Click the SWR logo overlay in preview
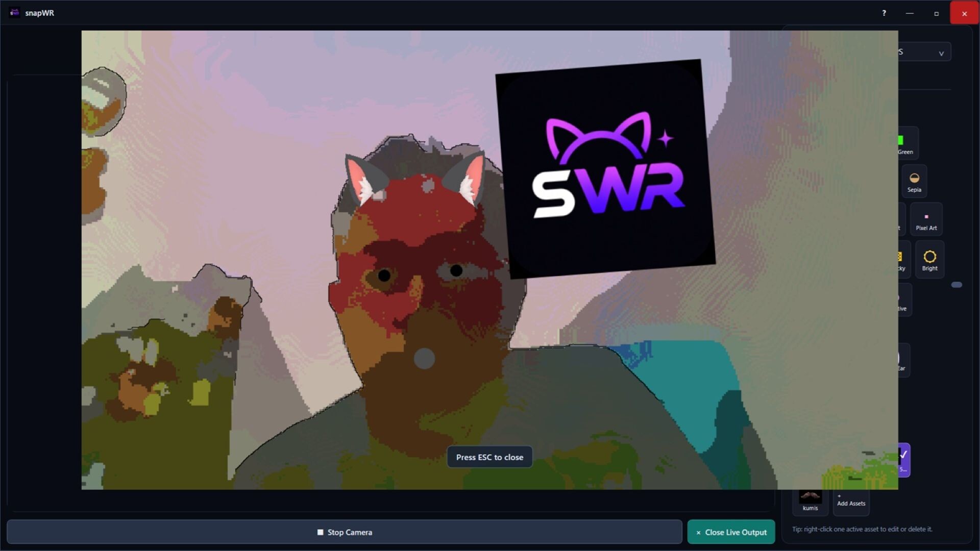 click(605, 169)
